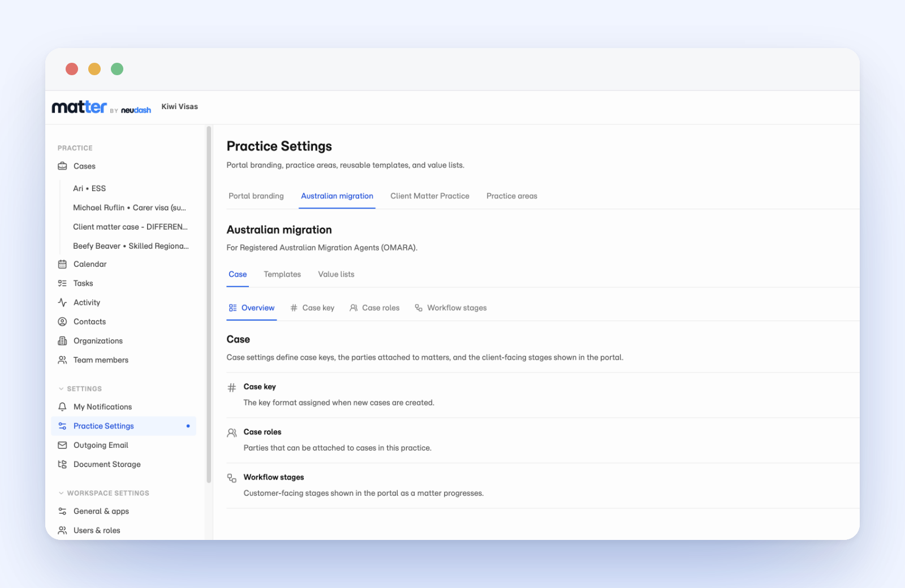Open Document Storage settings
The width and height of the screenshot is (905, 588).
107,465
